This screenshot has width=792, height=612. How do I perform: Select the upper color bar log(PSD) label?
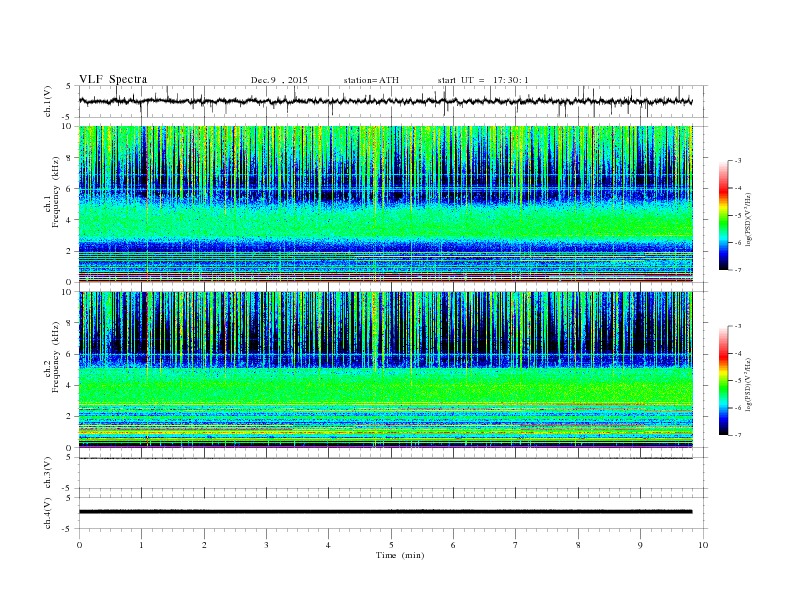coord(749,219)
